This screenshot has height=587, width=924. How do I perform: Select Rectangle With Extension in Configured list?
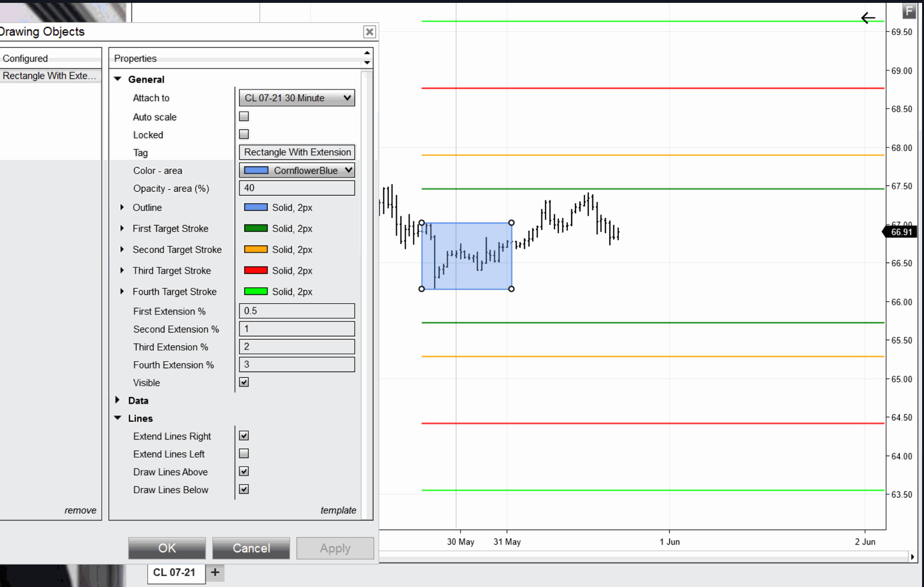coord(48,76)
